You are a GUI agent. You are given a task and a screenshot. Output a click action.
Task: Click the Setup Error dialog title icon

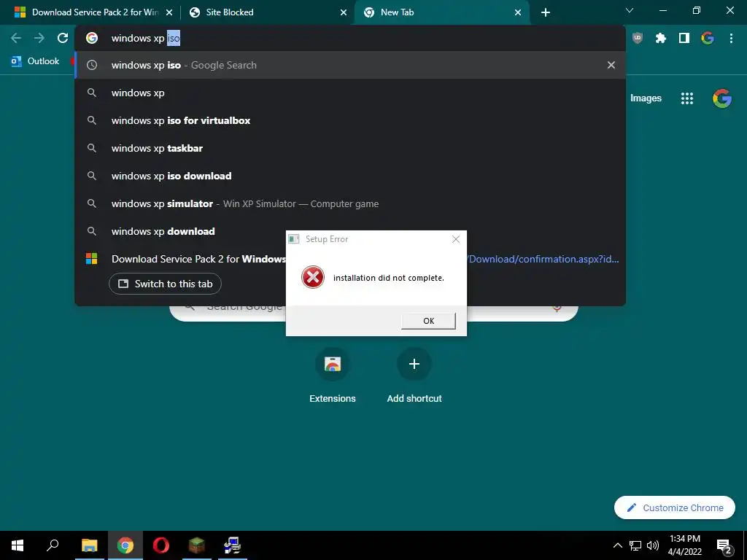pos(294,239)
